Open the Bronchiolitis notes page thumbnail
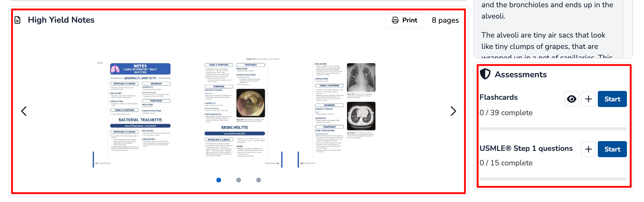 (x=235, y=110)
